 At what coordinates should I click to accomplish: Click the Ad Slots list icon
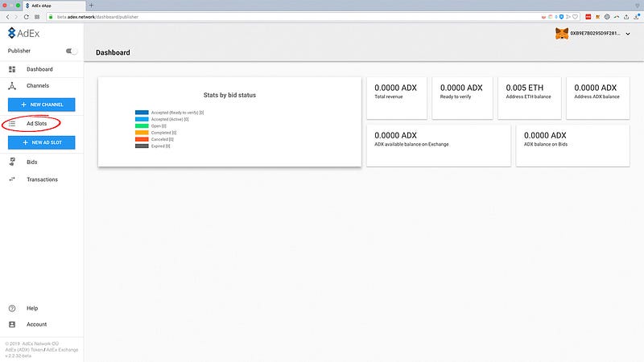12,124
